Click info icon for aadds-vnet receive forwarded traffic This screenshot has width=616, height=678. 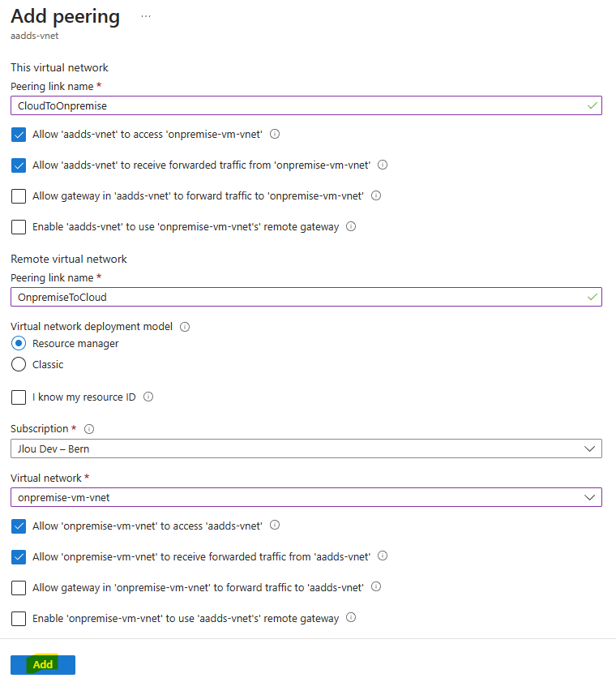pos(383,165)
